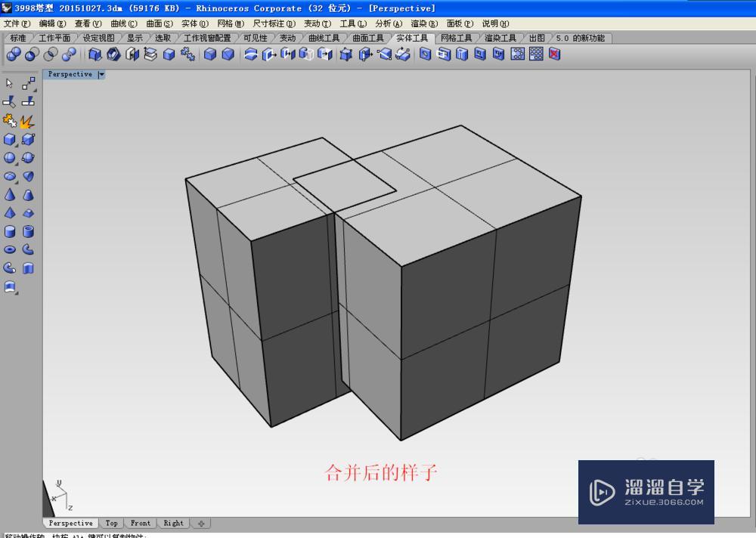The height and width of the screenshot is (538, 756).
Task: Select the Ellipsoid solid tool
Action: pyautogui.click(x=10, y=177)
